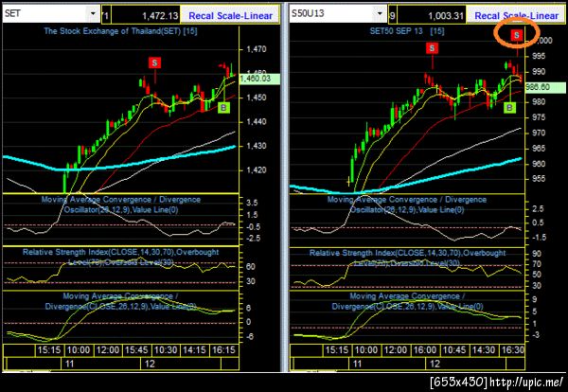This screenshot has height=392, width=568.
Task: Click Recal Scale-Linear on S50U13 chart
Action: point(517,15)
